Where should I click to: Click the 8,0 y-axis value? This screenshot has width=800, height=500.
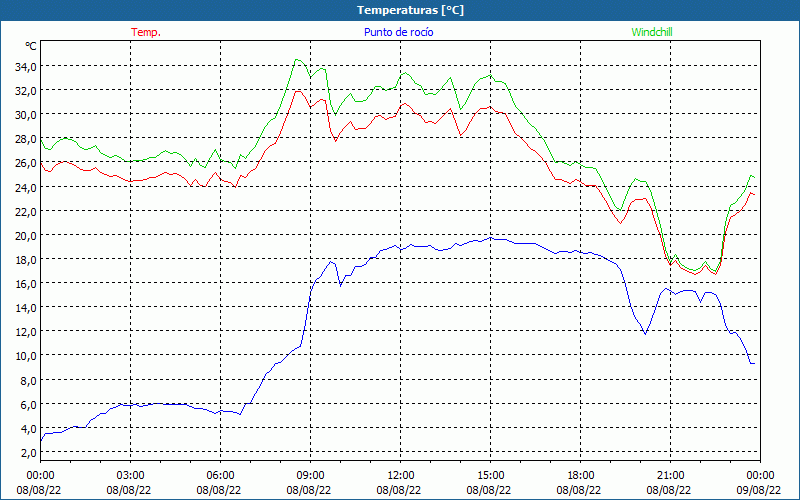(29, 380)
